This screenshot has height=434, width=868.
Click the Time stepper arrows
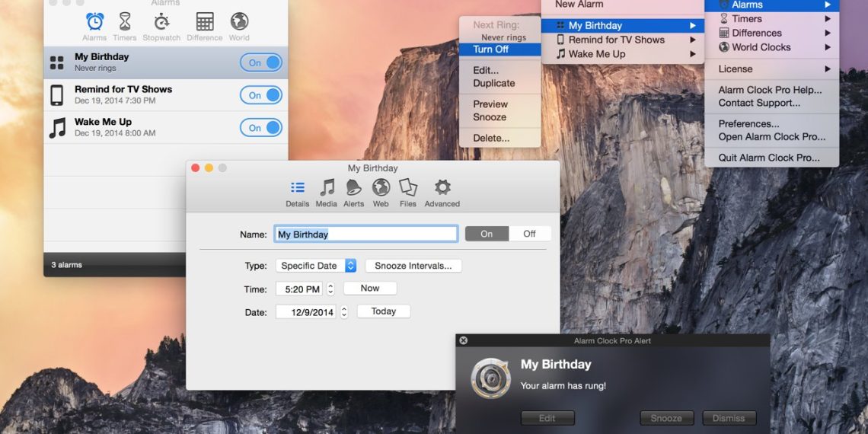(330, 289)
